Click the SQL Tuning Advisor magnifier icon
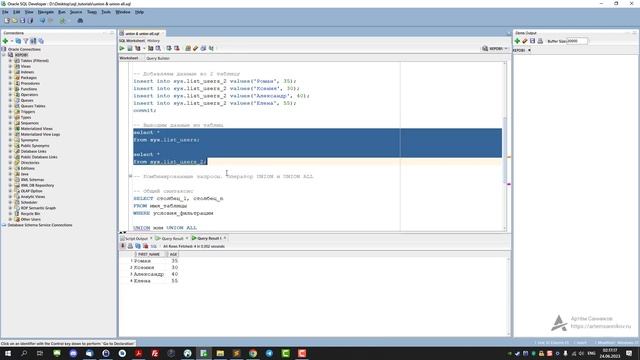Viewport: 640px width, 360px height. coord(158,48)
